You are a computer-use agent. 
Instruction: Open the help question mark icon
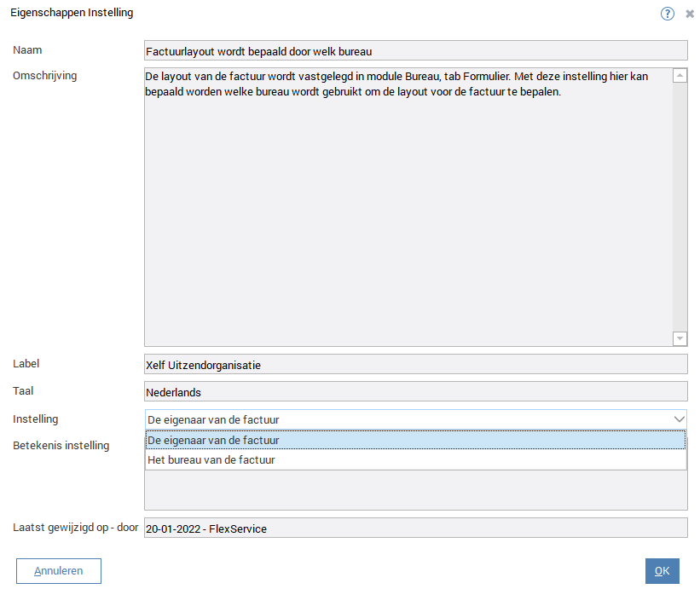click(668, 14)
